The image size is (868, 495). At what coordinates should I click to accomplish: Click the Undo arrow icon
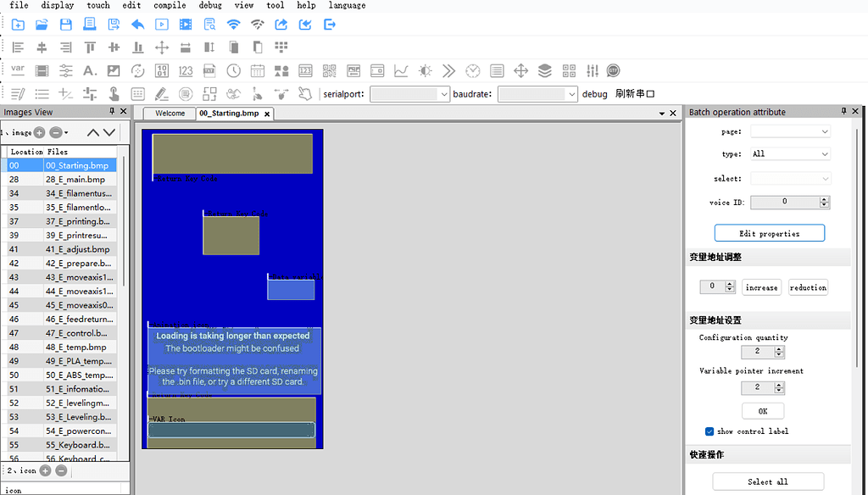pyautogui.click(x=137, y=25)
